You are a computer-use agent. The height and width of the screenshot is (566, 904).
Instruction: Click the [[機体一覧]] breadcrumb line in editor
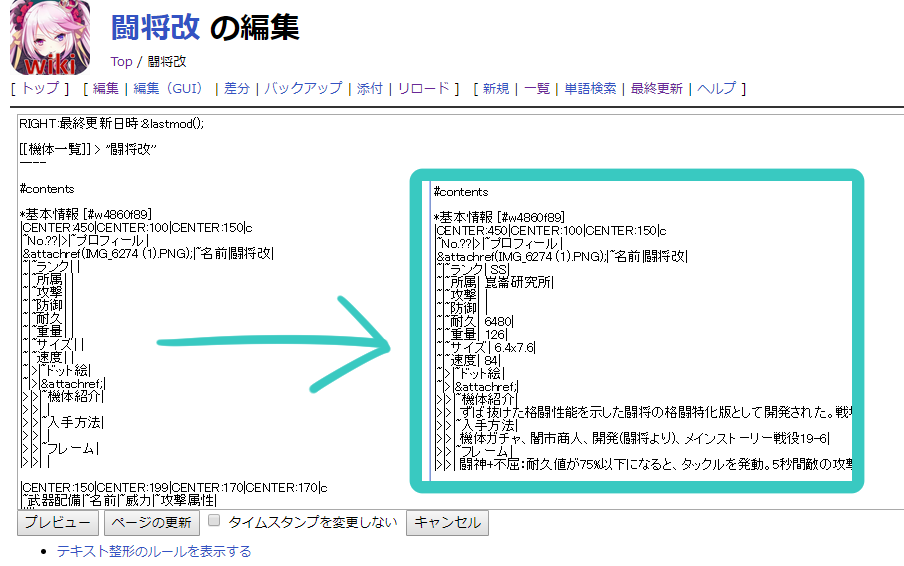click(x=88, y=149)
